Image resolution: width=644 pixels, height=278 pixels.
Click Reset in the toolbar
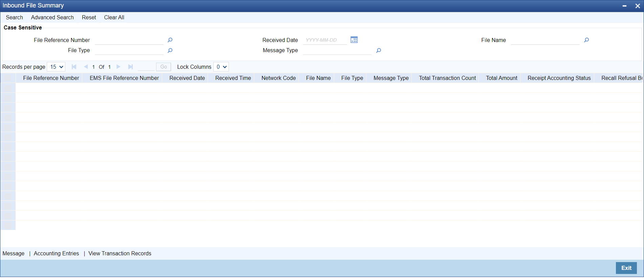[x=89, y=17]
